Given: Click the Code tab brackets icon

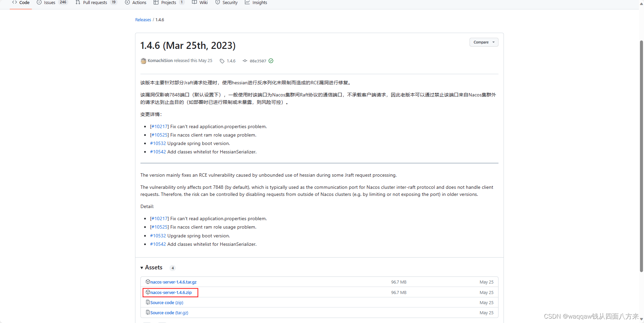Looking at the screenshot, I should 14,2.
